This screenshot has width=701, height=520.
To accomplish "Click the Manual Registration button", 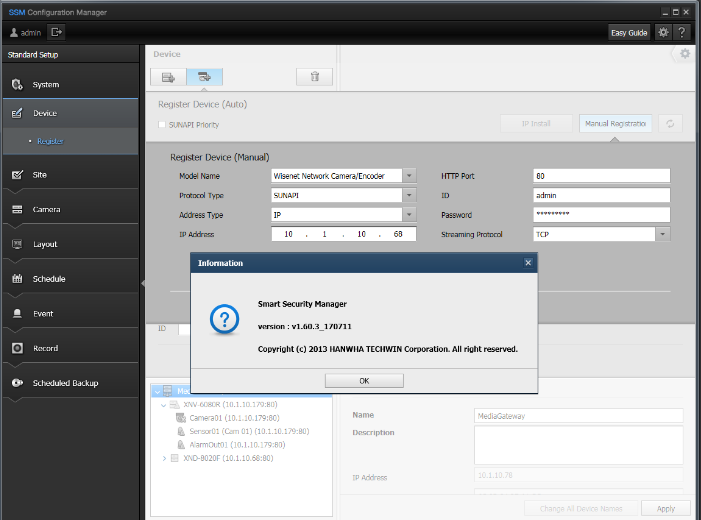I will [x=615, y=124].
